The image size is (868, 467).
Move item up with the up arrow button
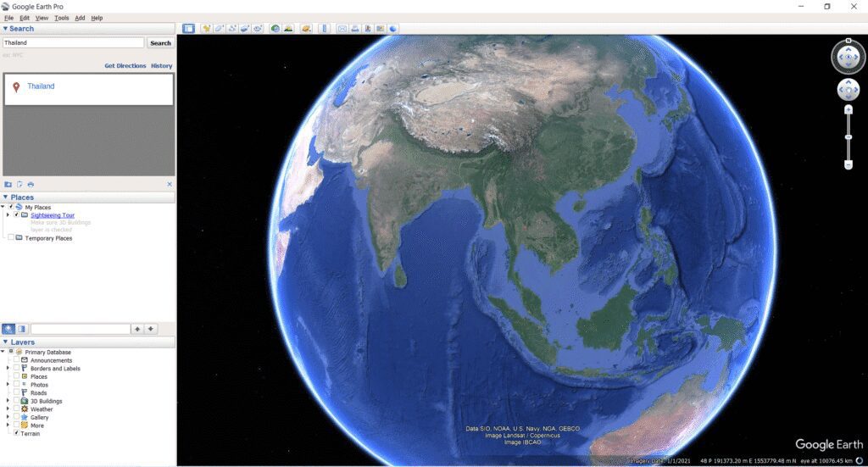coord(137,329)
